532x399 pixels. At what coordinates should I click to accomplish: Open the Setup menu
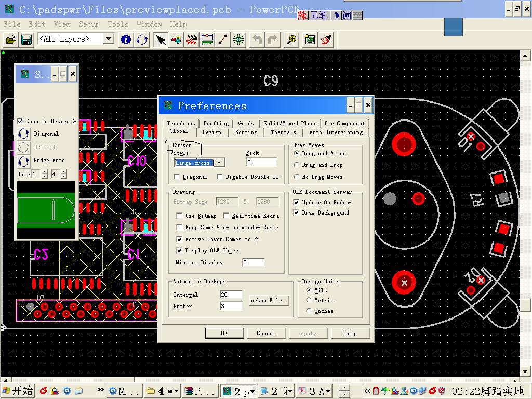click(89, 24)
